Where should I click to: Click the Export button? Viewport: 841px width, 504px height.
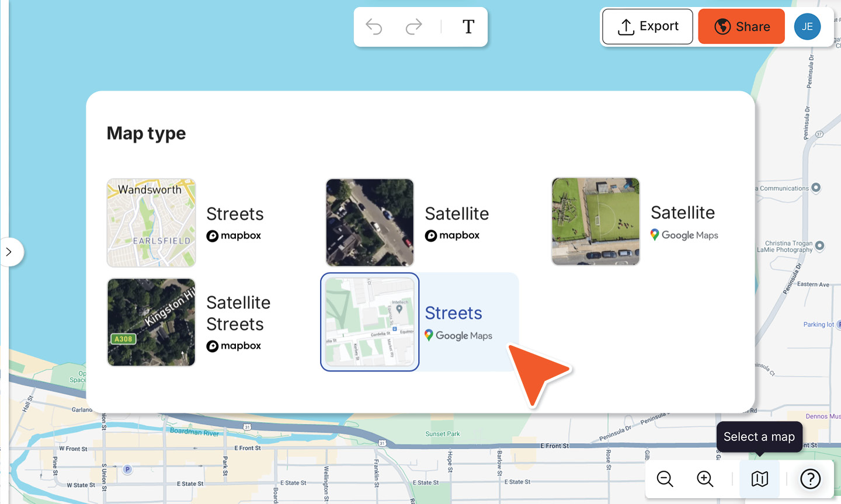[647, 26]
